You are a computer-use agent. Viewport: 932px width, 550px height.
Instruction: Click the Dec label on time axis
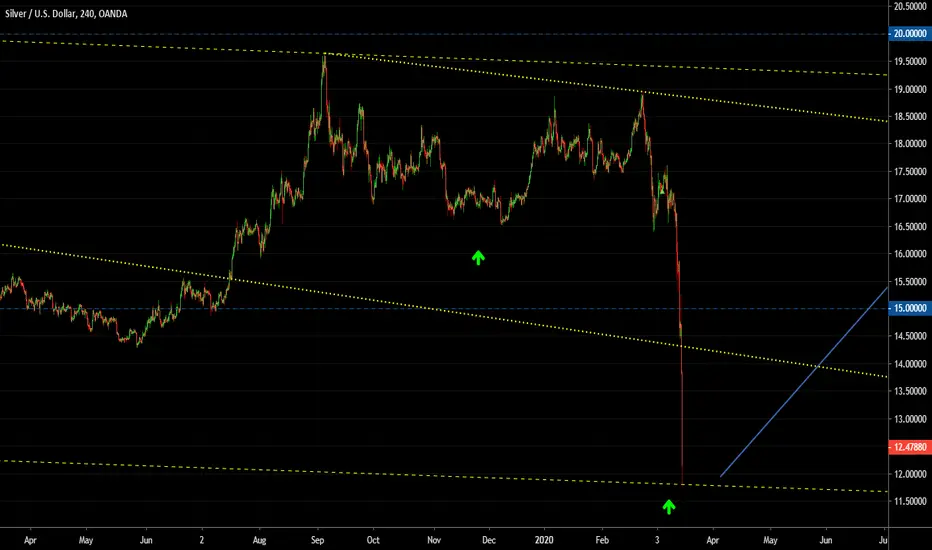coord(489,540)
